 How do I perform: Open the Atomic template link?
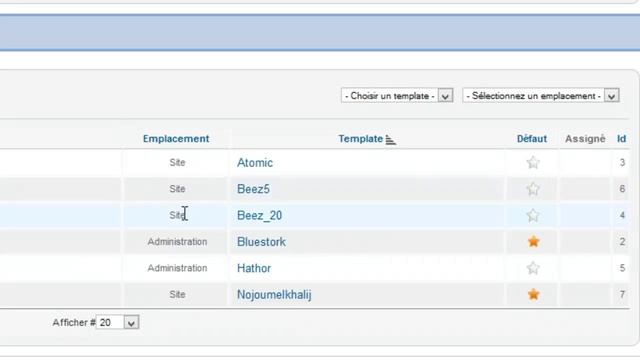pos(255,163)
